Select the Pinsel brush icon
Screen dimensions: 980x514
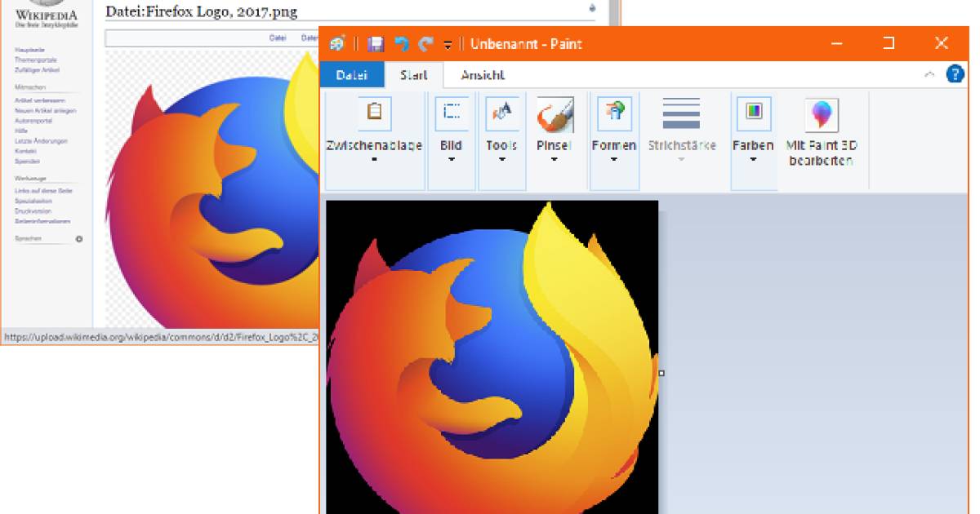pos(555,114)
